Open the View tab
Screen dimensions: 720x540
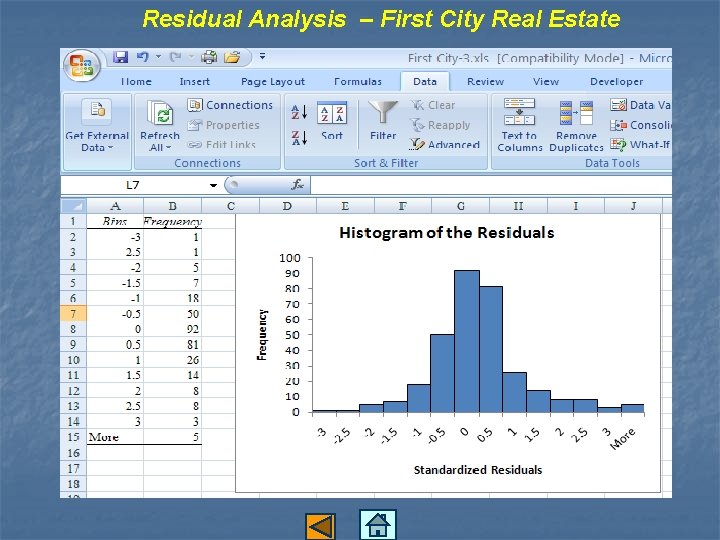[546, 82]
